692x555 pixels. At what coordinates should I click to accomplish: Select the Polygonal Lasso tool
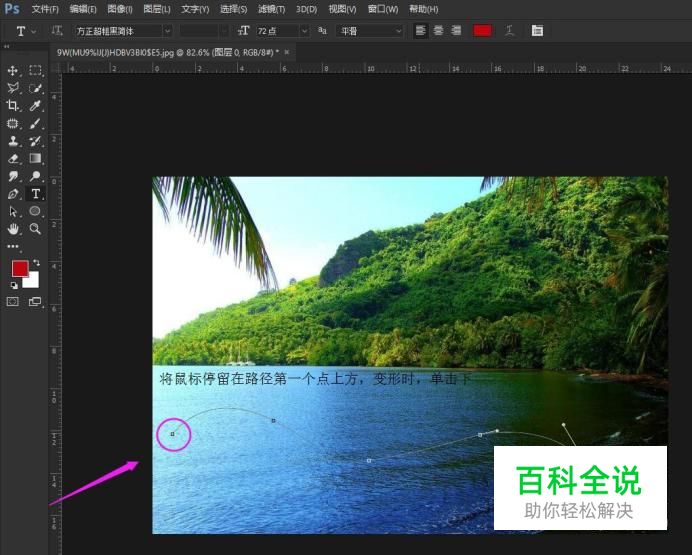pos(12,88)
